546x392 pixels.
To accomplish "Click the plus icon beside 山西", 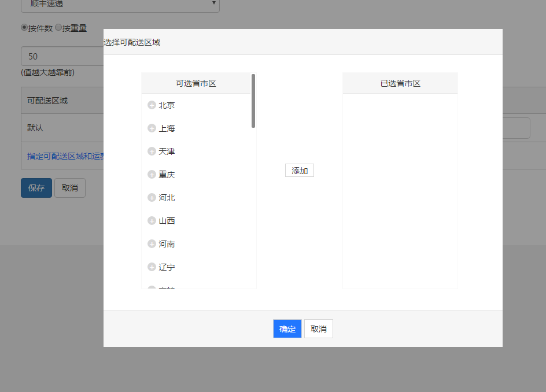I will (x=151, y=220).
